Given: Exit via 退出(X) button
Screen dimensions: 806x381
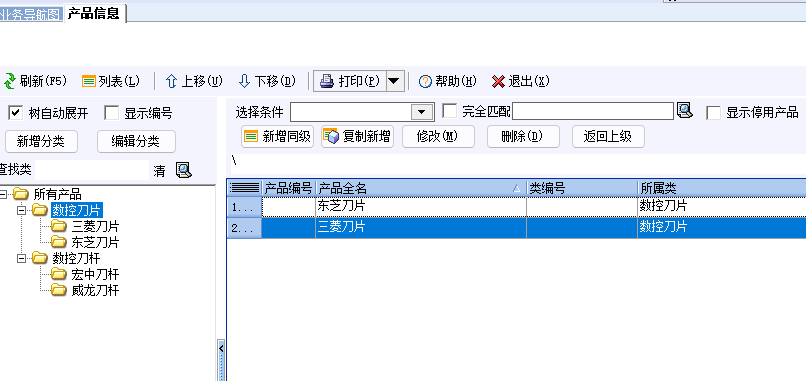Looking at the screenshot, I should tap(521, 81).
